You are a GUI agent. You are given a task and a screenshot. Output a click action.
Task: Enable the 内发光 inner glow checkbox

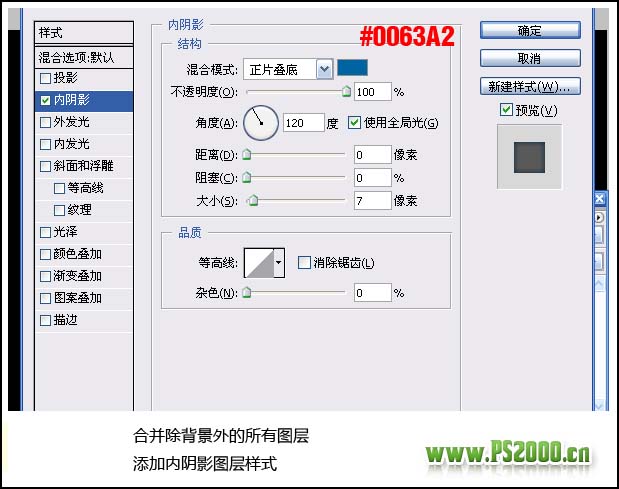tap(45, 144)
